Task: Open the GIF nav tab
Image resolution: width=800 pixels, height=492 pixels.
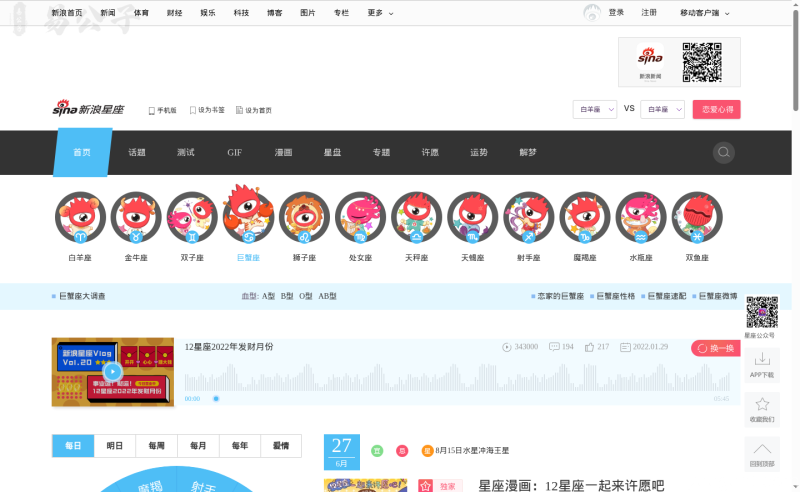Action: tap(235, 152)
